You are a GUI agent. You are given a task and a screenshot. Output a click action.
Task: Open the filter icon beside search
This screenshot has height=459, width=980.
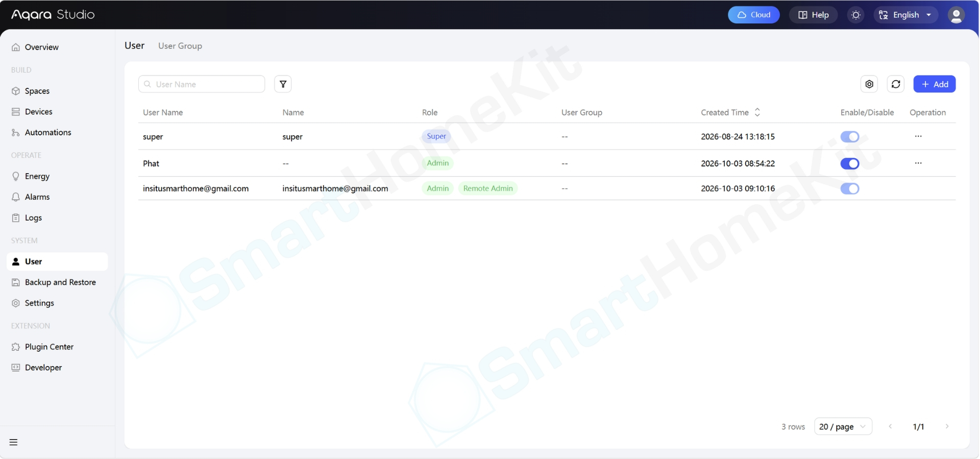click(283, 84)
